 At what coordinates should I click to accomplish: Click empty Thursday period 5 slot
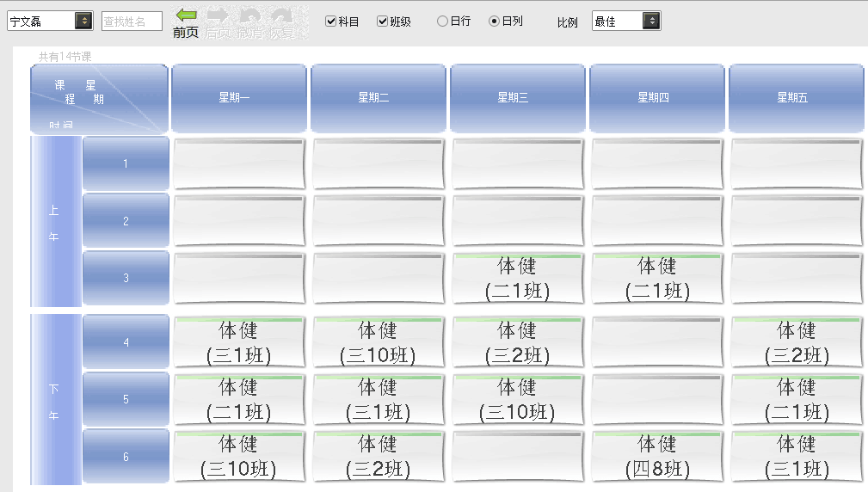point(657,400)
